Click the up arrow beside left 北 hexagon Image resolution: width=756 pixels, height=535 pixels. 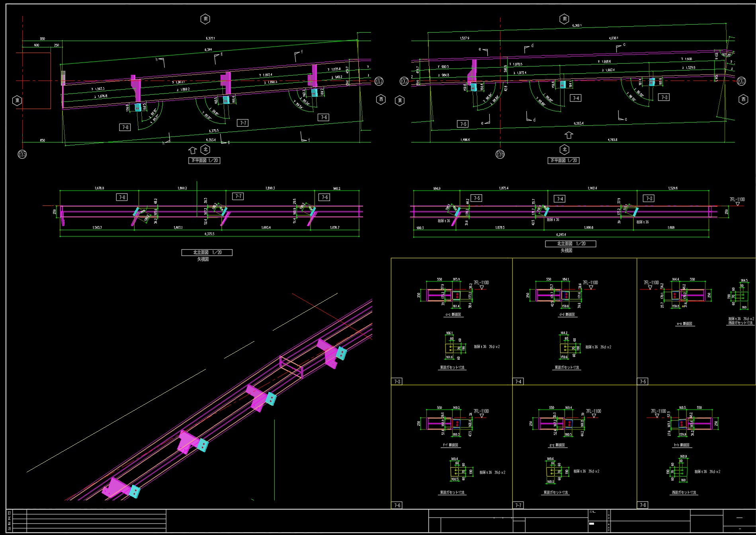click(193, 150)
